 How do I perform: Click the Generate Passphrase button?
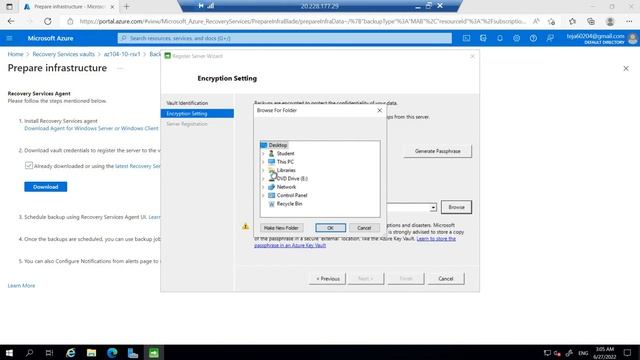pos(438,151)
